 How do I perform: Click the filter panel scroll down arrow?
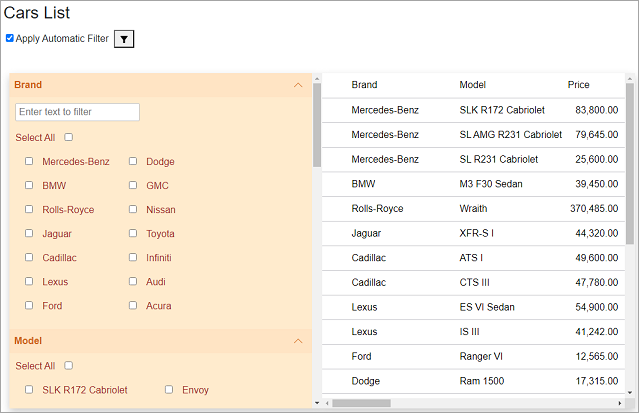(x=317, y=403)
